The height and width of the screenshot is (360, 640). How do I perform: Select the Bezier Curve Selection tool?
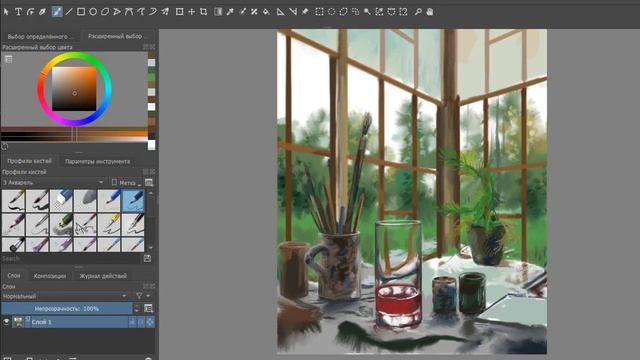[x=391, y=12]
